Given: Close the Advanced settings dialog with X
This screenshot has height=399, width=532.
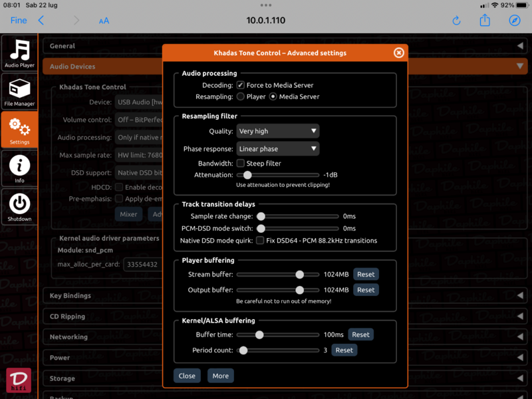Looking at the screenshot, I should 398,53.
